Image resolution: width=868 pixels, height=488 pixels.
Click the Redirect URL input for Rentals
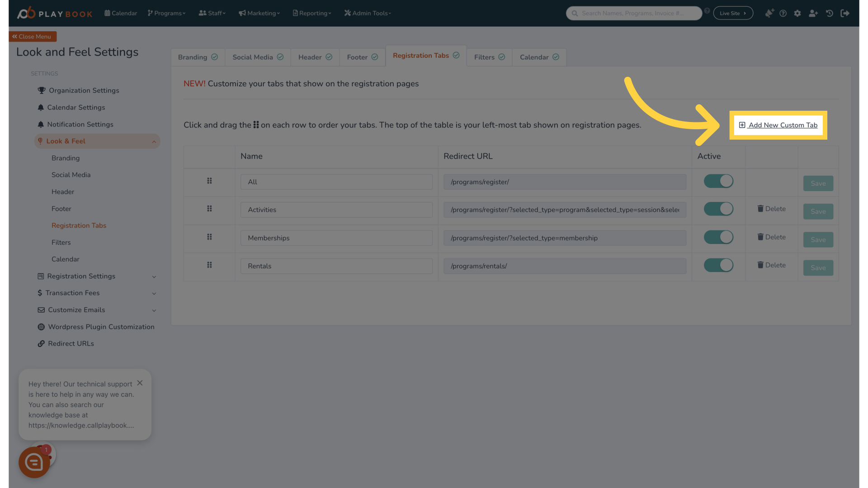[565, 266]
